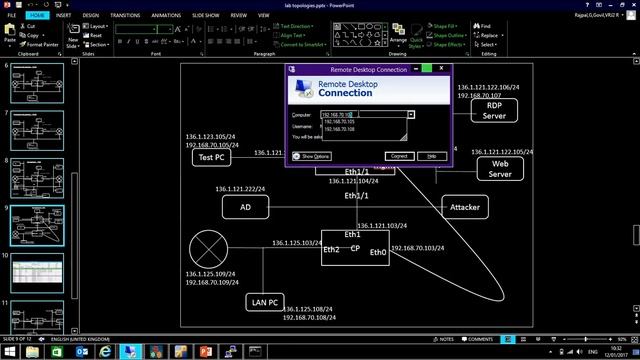
Task: Open the Select dropdown in Editing group
Action: click(485, 44)
